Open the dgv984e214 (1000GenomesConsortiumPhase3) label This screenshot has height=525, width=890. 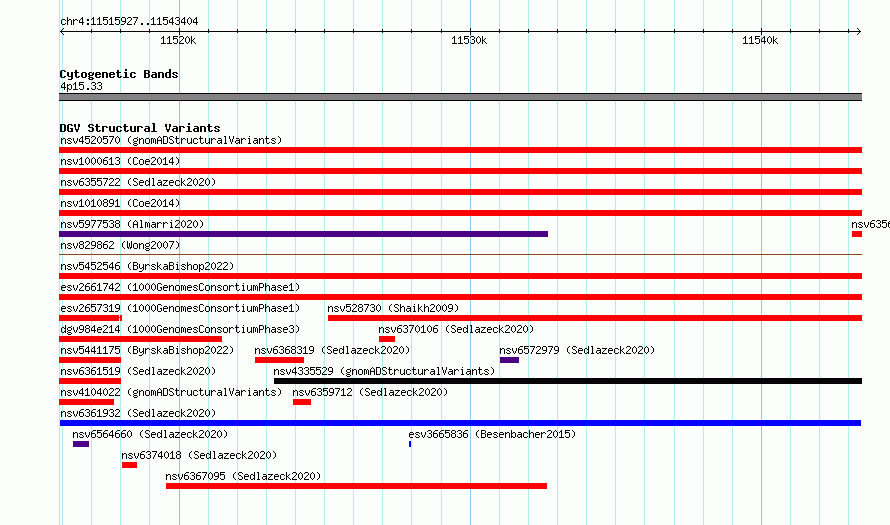pos(180,329)
